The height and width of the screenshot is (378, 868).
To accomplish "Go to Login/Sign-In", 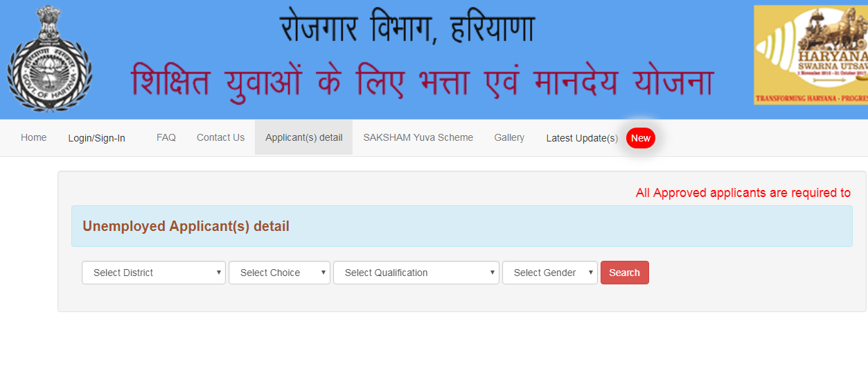I will pyautogui.click(x=97, y=138).
